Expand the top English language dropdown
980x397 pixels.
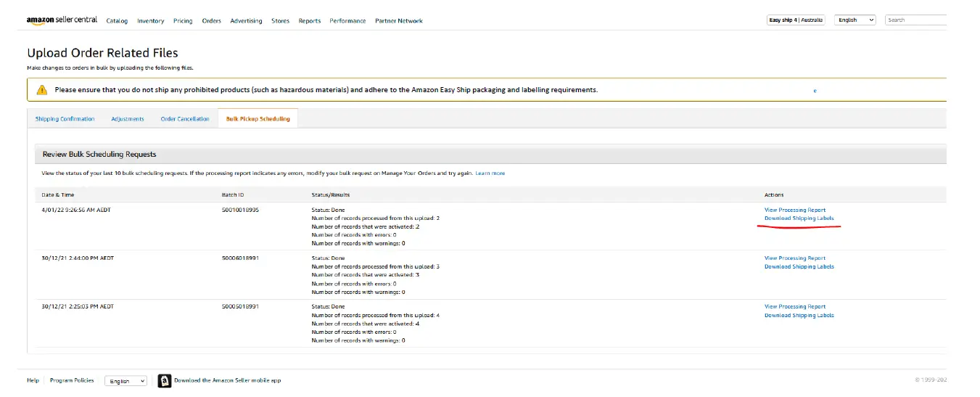pos(855,20)
